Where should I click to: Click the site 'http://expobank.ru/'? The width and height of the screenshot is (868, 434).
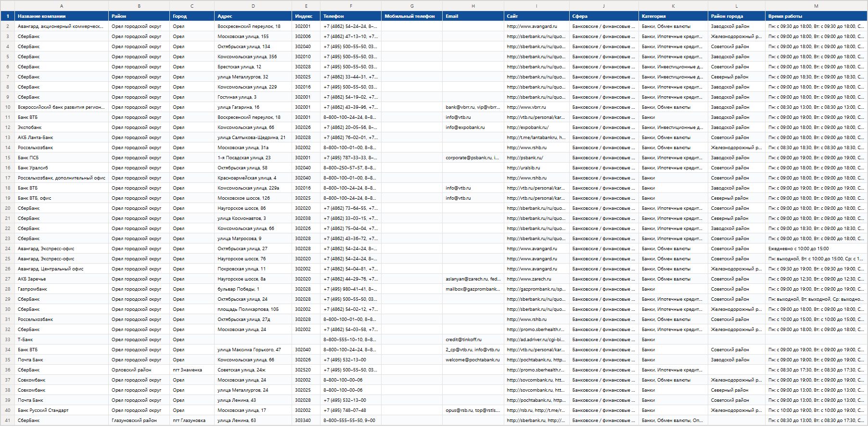(536, 128)
